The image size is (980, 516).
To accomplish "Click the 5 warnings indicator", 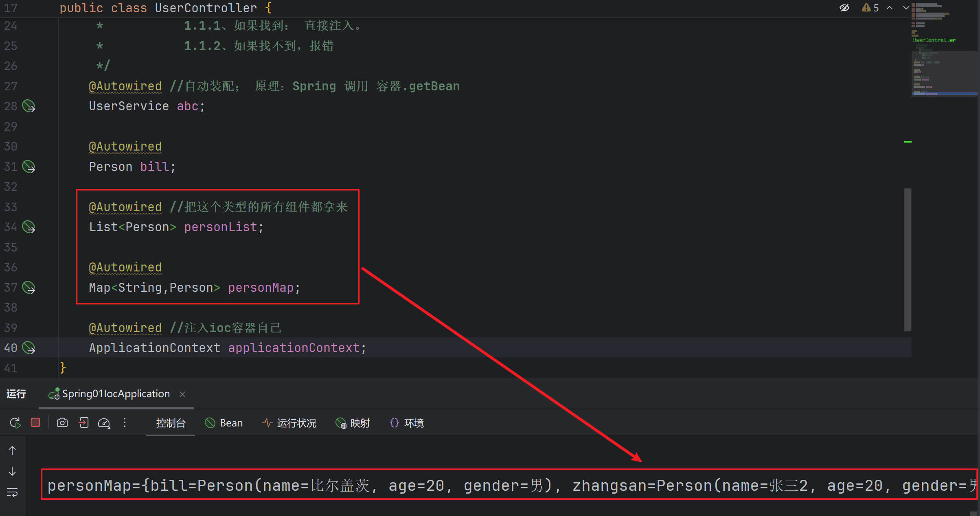I will click(x=870, y=8).
